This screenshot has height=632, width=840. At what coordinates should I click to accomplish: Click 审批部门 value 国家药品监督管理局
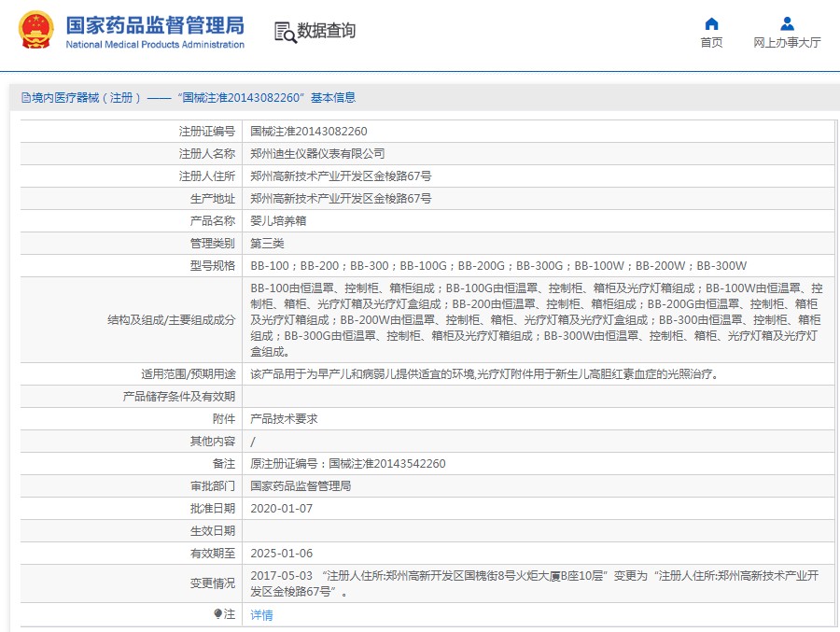pyautogui.click(x=301, y=486)
